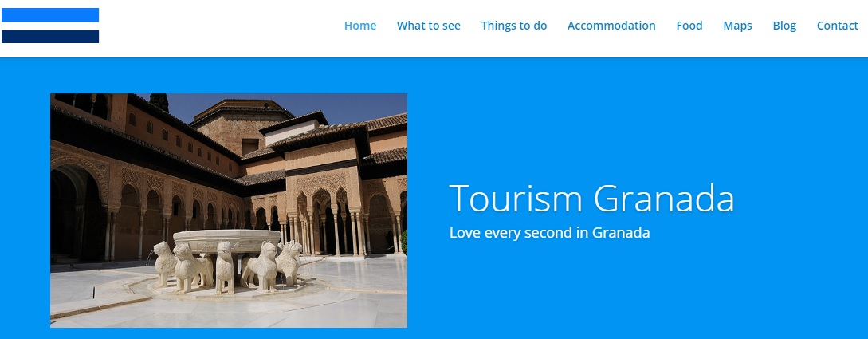Click the light blue logo stripe
868x339 pixels.
click(x=50, y=15)
